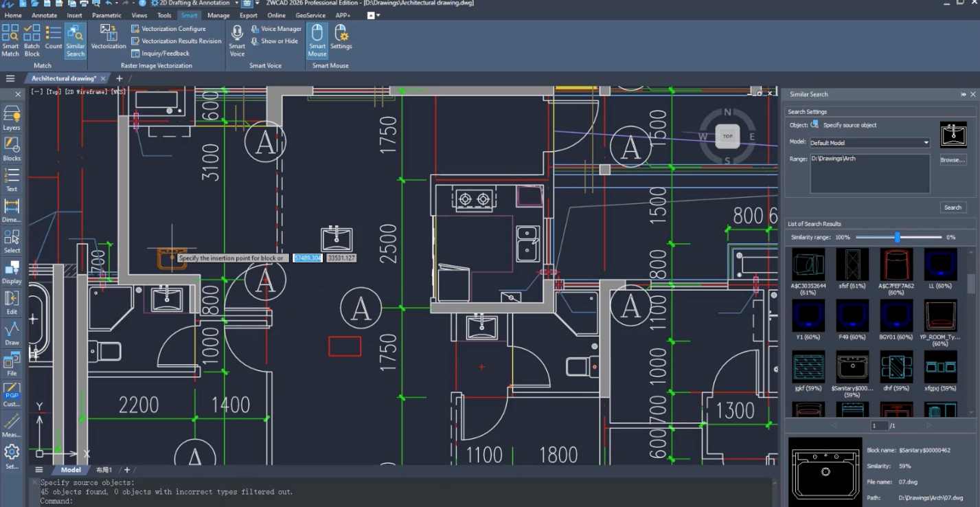Switch to the Manage ribbon tab

click(218, 15)
